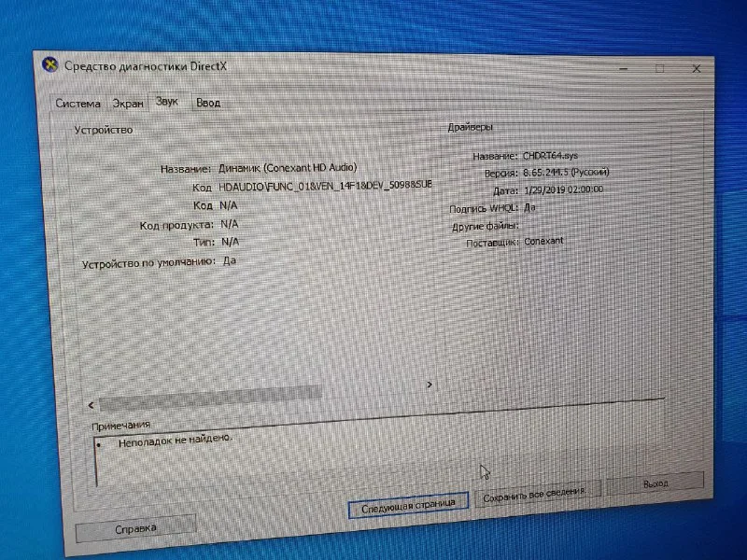Minimize the DirectX diagnostic window
The height and width of the screenshot is (560, 747).
click(x=624, y=68)
